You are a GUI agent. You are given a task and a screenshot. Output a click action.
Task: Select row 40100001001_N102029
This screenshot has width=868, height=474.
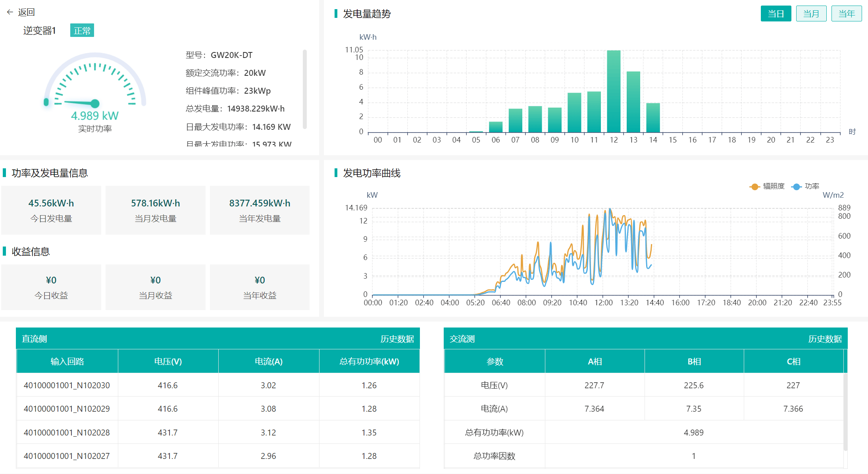point(218,408)
